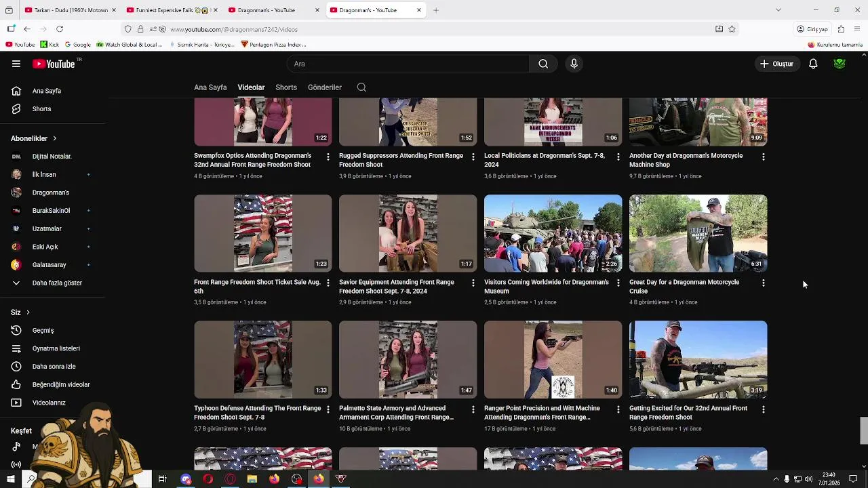
Task: Open the notifications bell
Action: [x=813, y=64]
